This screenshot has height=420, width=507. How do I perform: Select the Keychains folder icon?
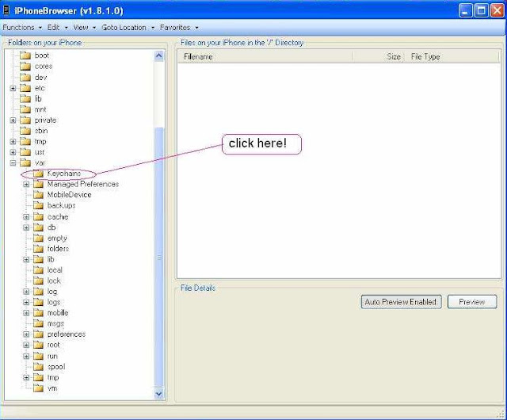point(39,174)
